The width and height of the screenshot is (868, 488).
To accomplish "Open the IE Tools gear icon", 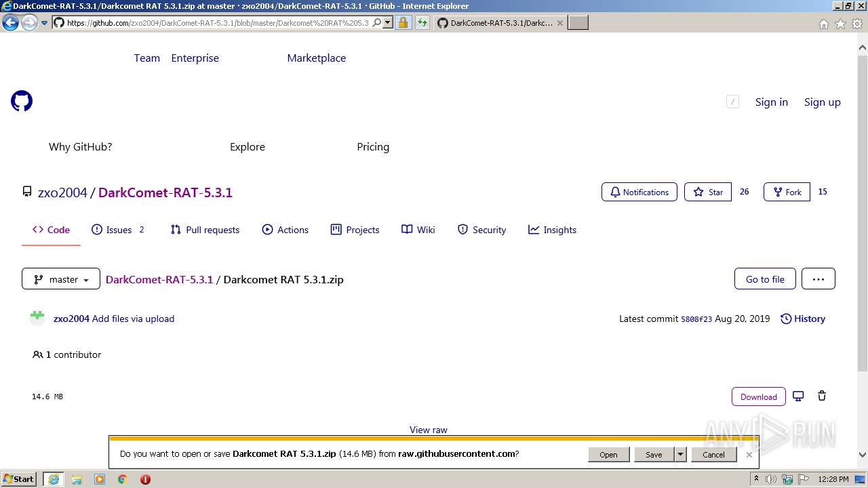I will click(856, 24).
